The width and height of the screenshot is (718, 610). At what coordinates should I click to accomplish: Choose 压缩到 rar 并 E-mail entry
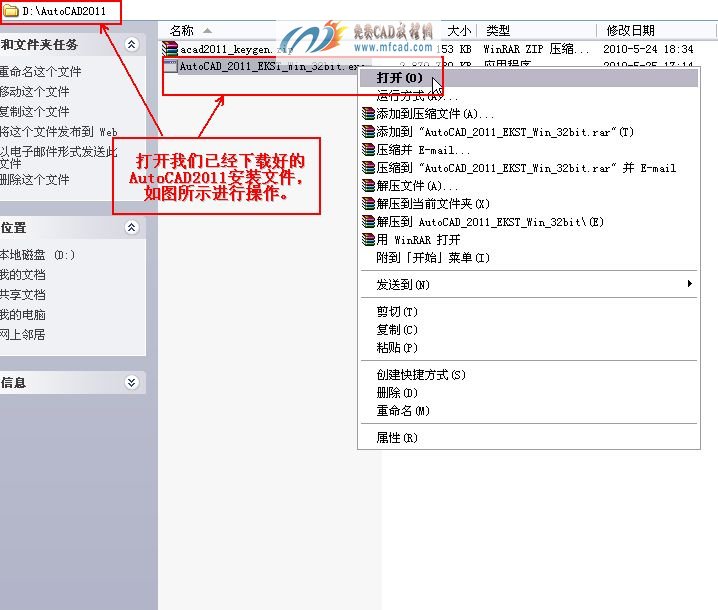coord(529,168)
